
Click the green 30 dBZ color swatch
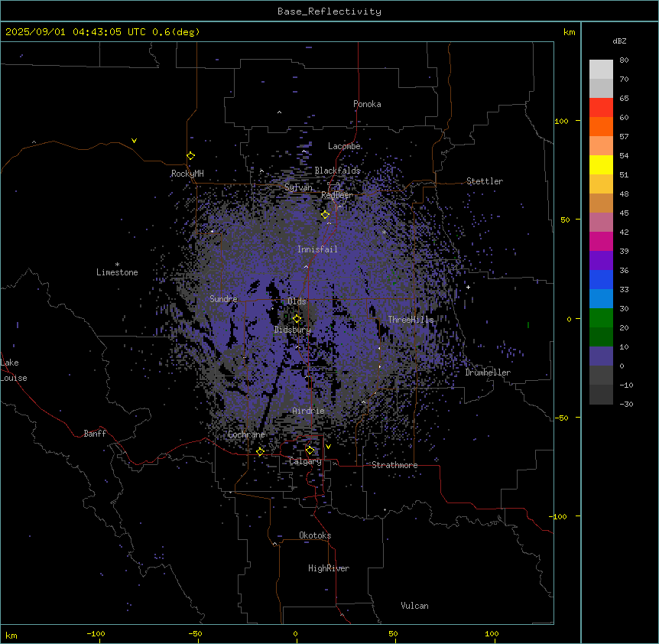click(601, 318)
